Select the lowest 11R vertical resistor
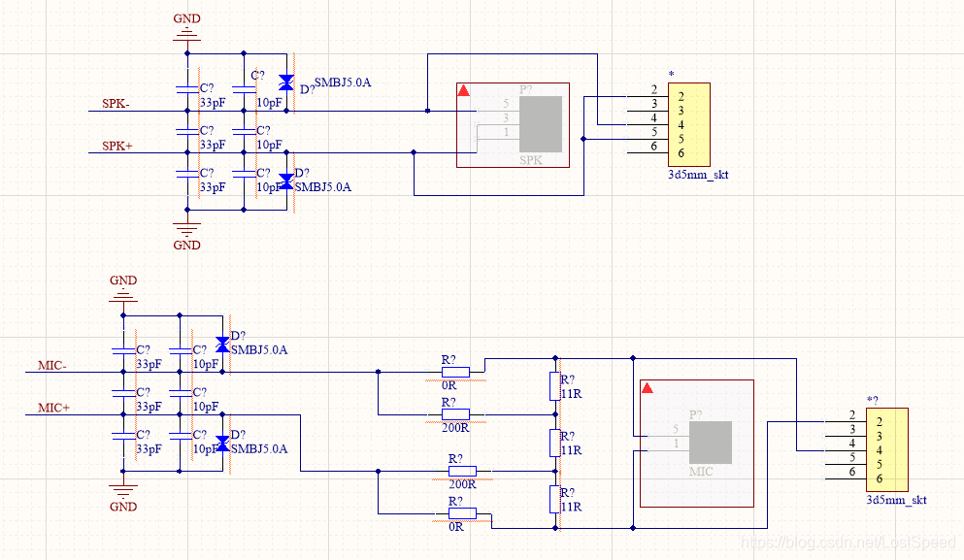This screenshot has height=560, width=964. [x=555, y=499]
